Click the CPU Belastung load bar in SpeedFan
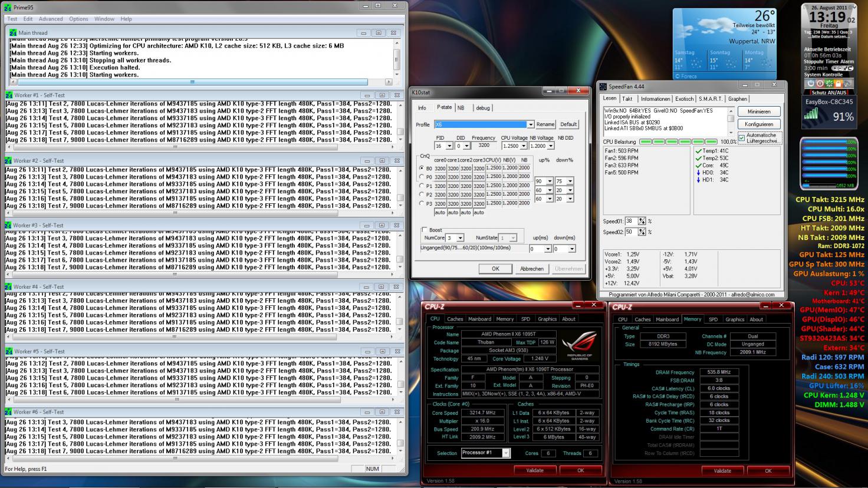The height and width of the screenshot is (488, 868). 678,142
